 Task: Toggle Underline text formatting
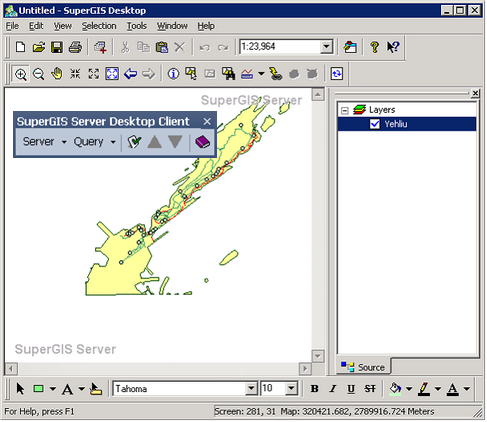click(x=351, y=389)
